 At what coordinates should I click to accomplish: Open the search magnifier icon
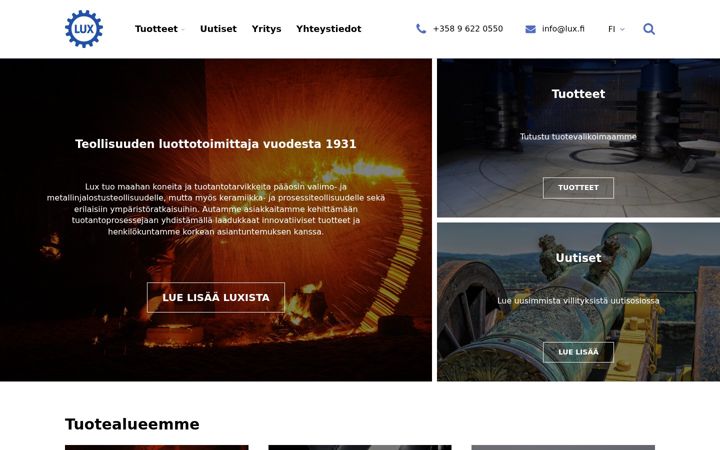coord(649,29)
